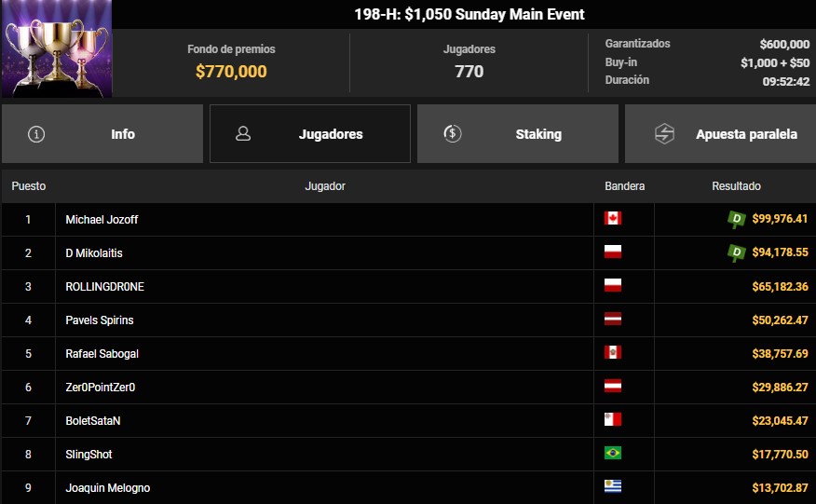This screenshot has width=816, height=504.
Task: Click the Brazil flag for SlingShot
Action: (x=613, y=453)
